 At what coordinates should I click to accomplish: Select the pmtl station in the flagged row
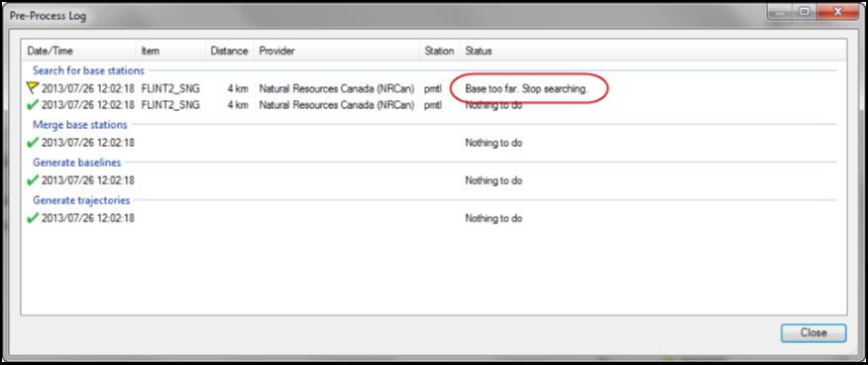tap(433, 88)
